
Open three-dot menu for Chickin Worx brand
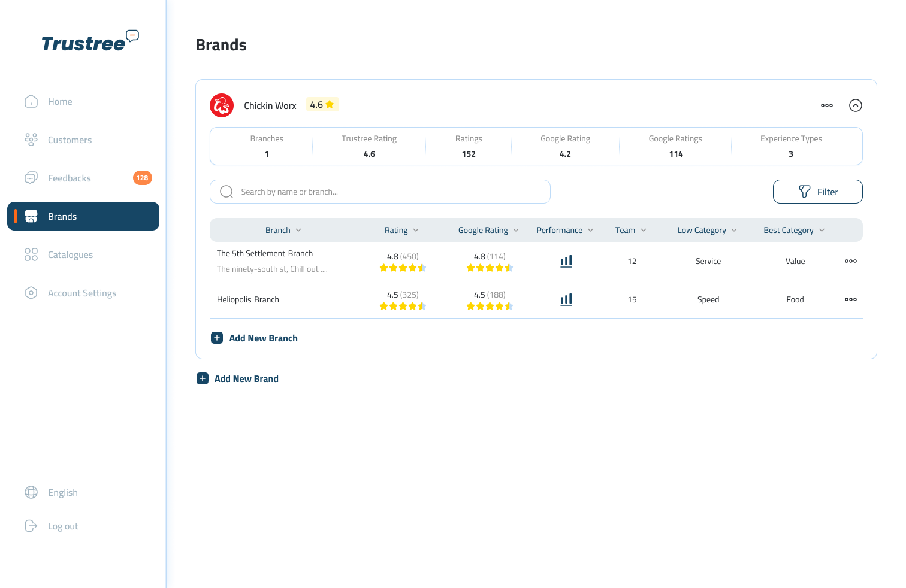tap(826, 105)
